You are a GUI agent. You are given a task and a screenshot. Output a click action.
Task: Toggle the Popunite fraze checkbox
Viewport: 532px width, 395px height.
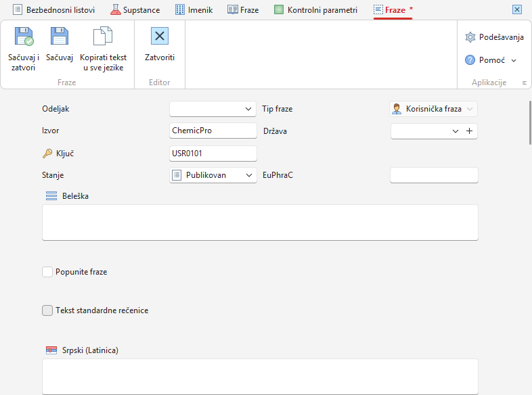(47, 272)
